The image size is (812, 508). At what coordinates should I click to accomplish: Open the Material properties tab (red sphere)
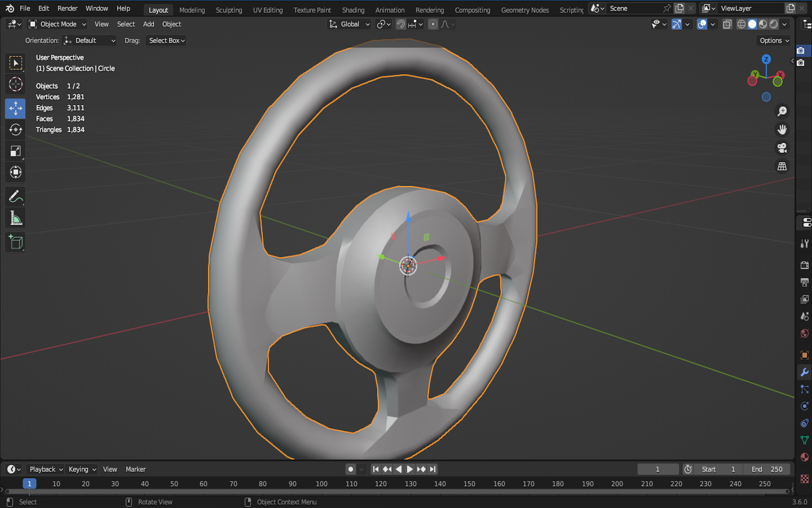pyautogui.click(x=805, y=457)
